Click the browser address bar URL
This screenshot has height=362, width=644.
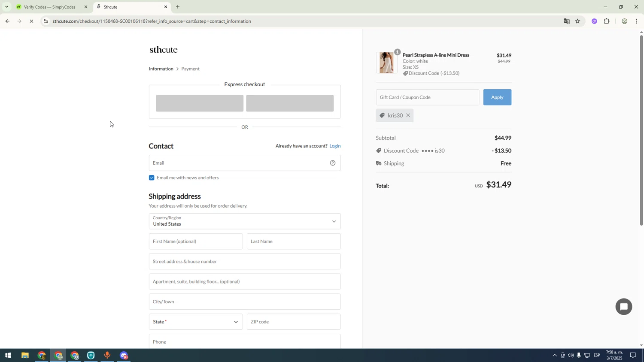[152, 21]
